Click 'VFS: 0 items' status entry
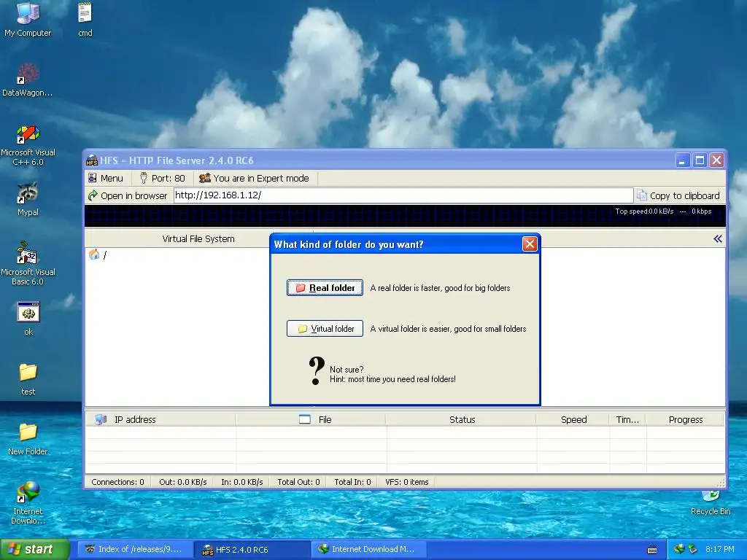This screenshot has width=747, height=560. pyautogui.click(x=406, y=482)
